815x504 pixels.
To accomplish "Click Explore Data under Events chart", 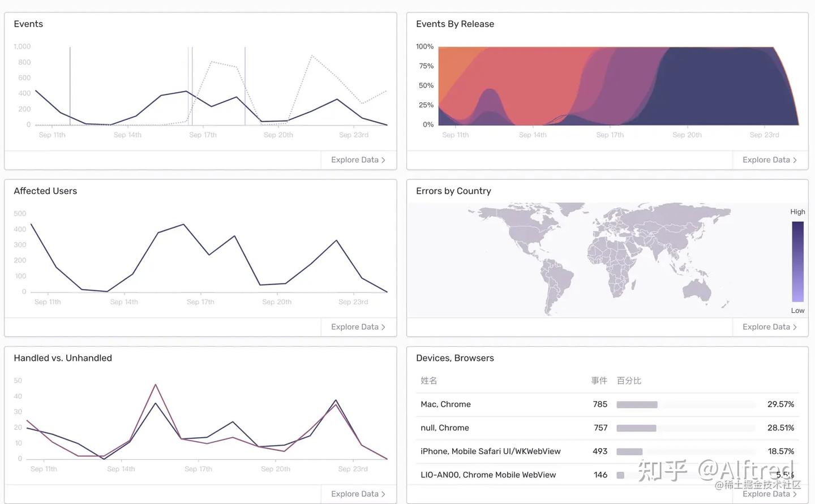I will point(355,160).
